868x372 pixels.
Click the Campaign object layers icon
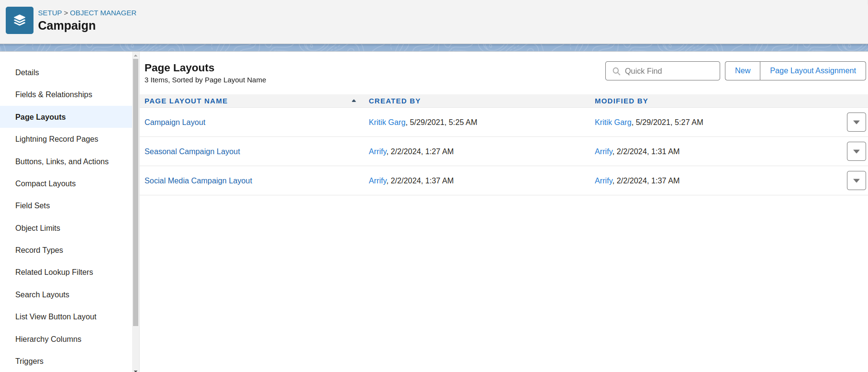click(20, 20)
